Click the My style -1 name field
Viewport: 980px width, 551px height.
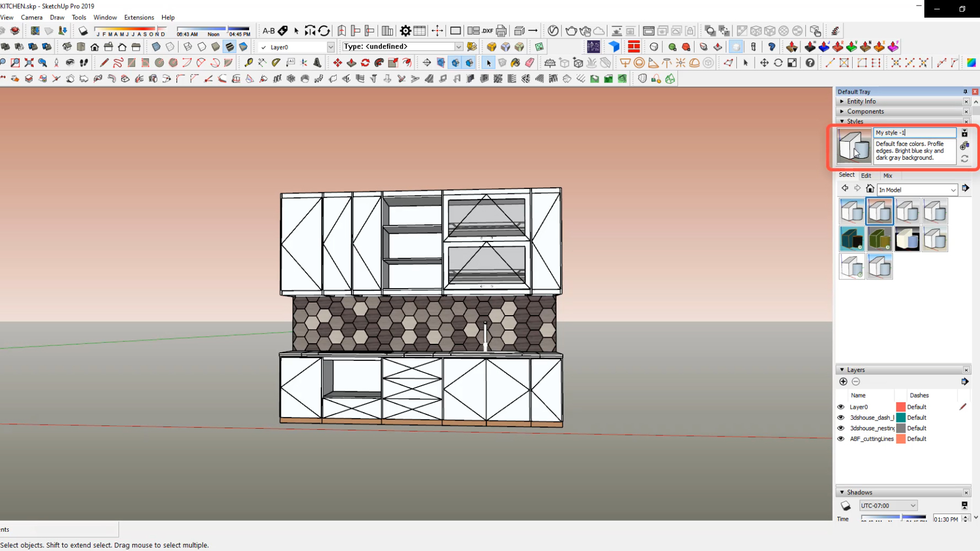[x=915, y=133]
